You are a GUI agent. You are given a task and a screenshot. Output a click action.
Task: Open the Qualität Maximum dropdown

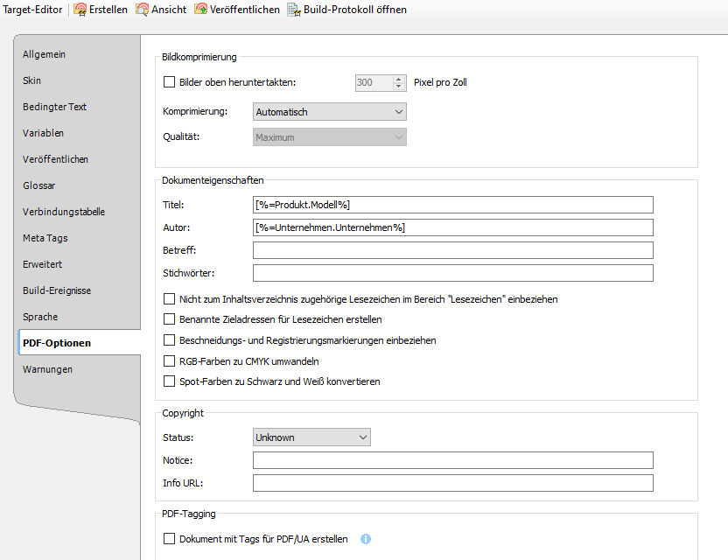pyautogui.click(x=329, y=137)
